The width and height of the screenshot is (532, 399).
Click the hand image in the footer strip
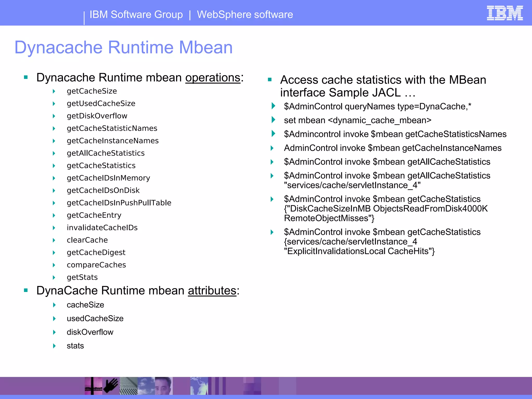pyautogui.click(x=111, y=386)
